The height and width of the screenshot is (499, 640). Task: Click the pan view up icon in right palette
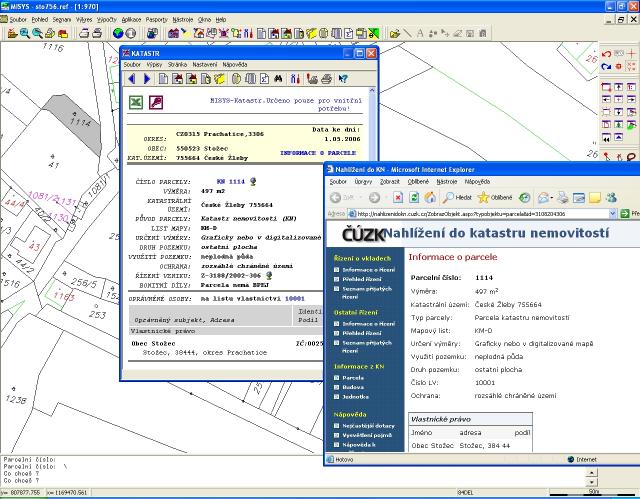619,87
